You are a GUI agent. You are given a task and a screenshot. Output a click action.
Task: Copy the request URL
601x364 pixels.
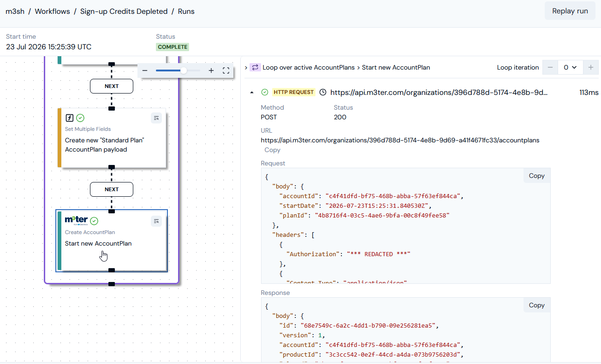(272, 150)
